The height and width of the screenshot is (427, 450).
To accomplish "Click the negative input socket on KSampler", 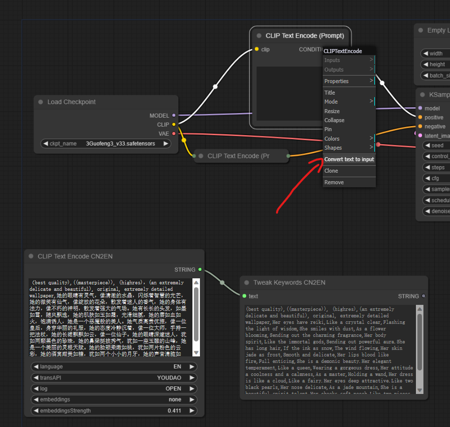I will 420,126.
